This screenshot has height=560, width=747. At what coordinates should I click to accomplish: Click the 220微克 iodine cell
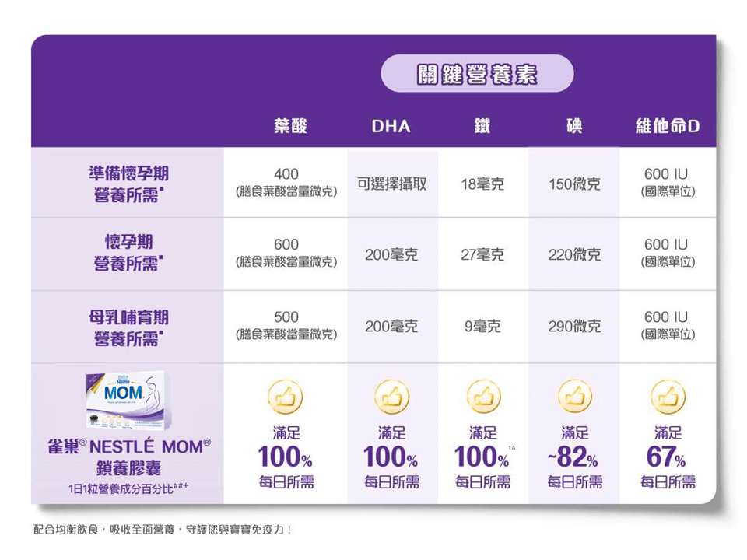[574, 254]
